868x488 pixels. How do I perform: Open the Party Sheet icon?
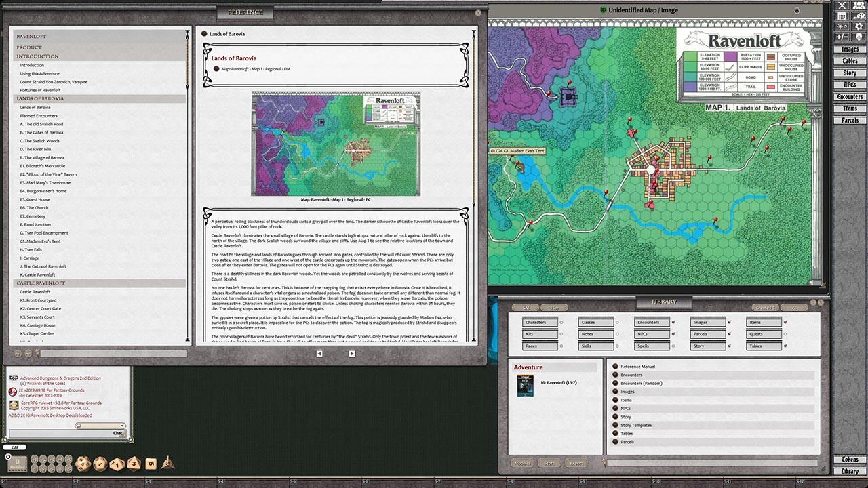tap(858, 5)
